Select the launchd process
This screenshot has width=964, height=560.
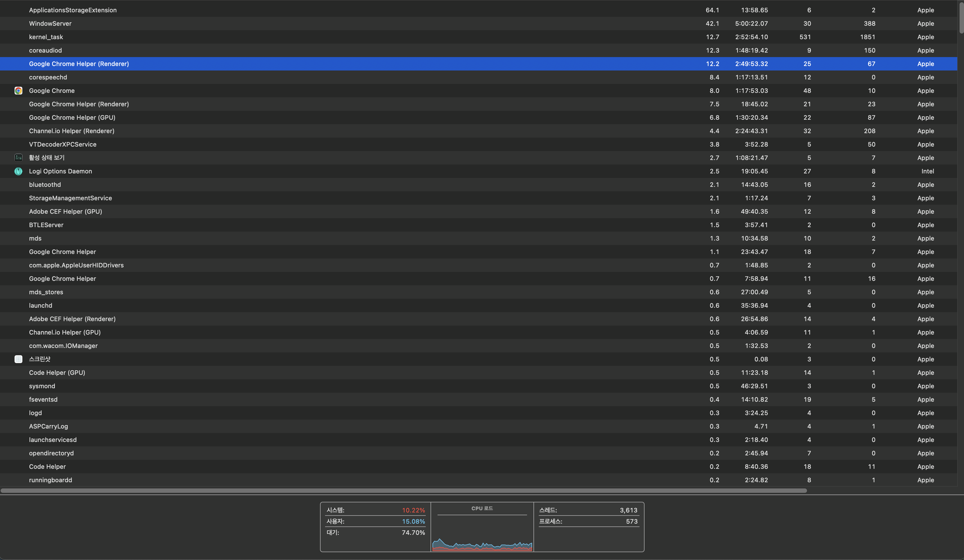point(479,305)
